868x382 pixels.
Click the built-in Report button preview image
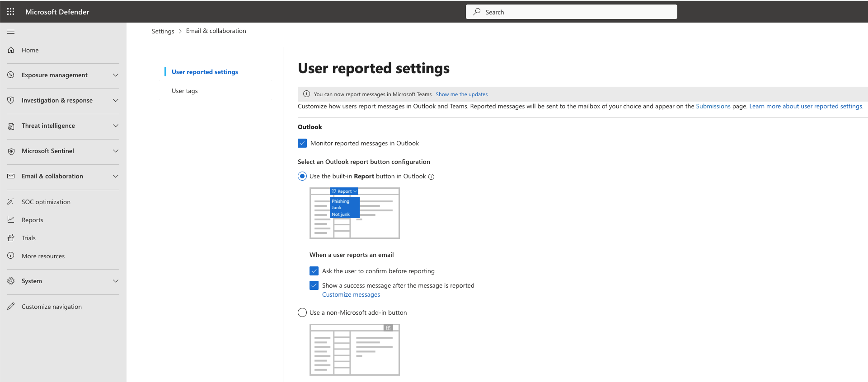click(355, 213)
